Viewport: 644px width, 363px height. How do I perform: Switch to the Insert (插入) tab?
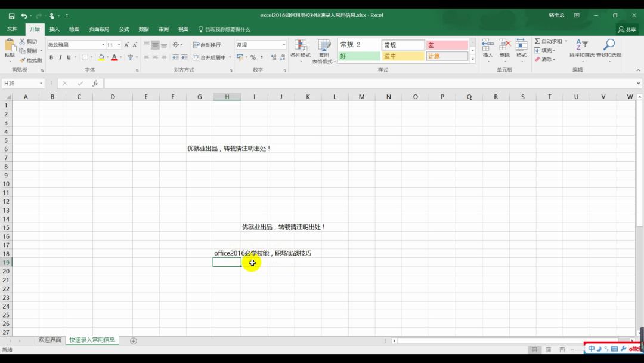(x=54, y=29)
